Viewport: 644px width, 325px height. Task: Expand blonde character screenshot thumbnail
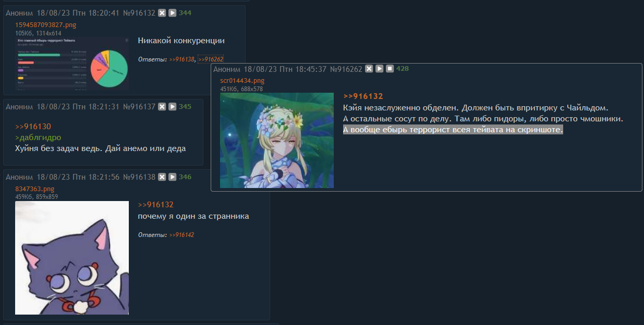click(277, 140)
